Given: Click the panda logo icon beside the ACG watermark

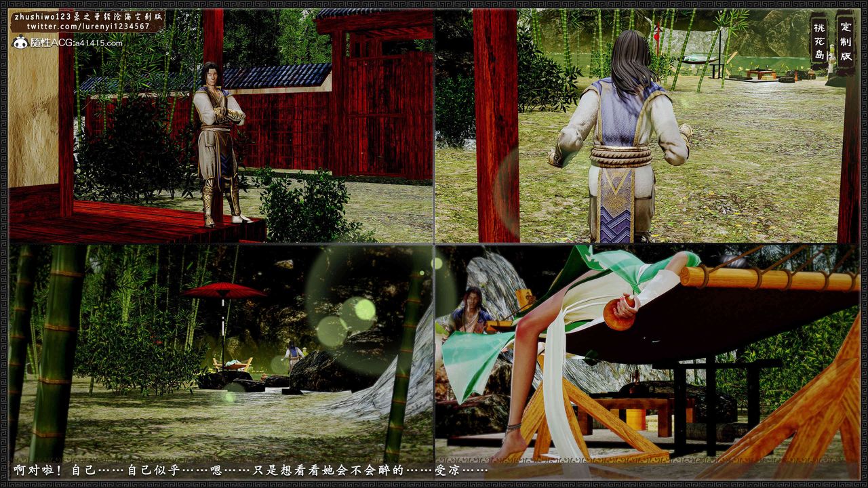Looking at the screenshot, I should pos(20,43).
